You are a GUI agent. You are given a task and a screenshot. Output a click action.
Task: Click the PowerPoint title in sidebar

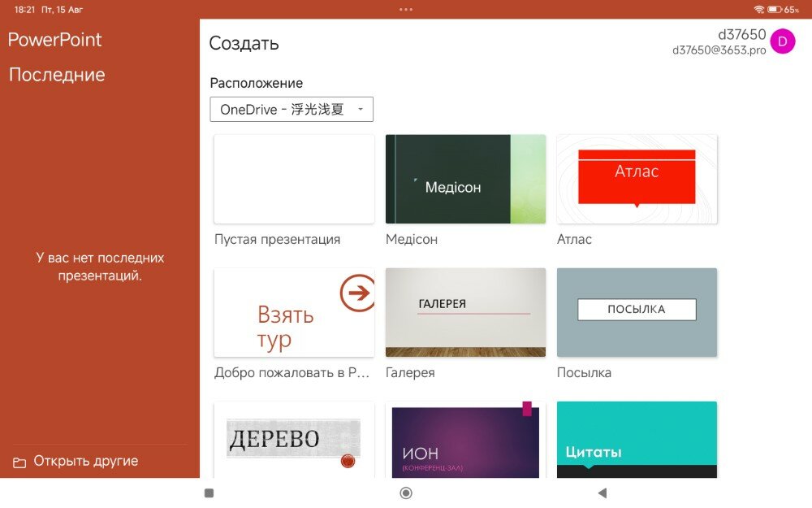point(55,40)
